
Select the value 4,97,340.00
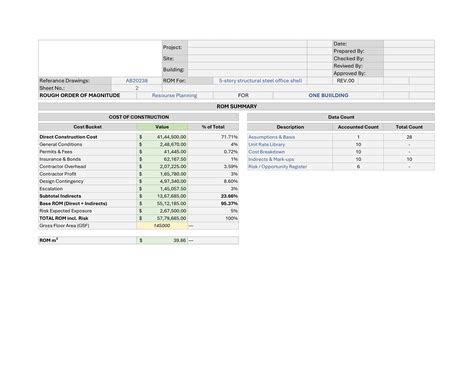coord(162,181)
